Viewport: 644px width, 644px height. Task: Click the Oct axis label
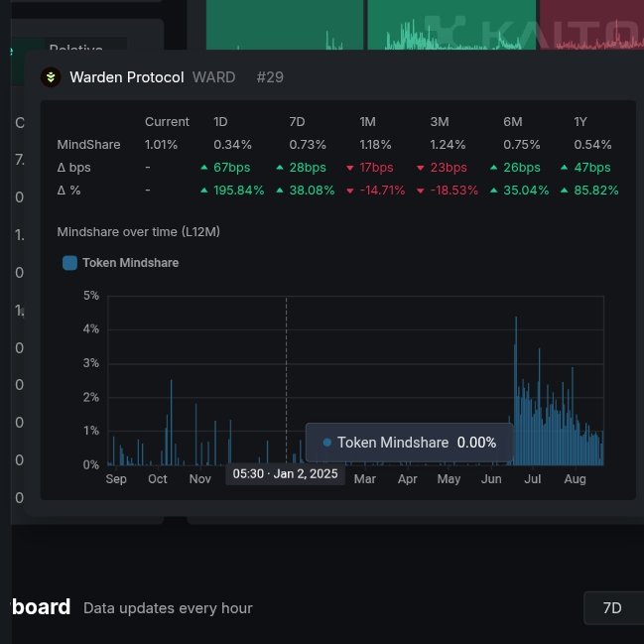(158, 479)
